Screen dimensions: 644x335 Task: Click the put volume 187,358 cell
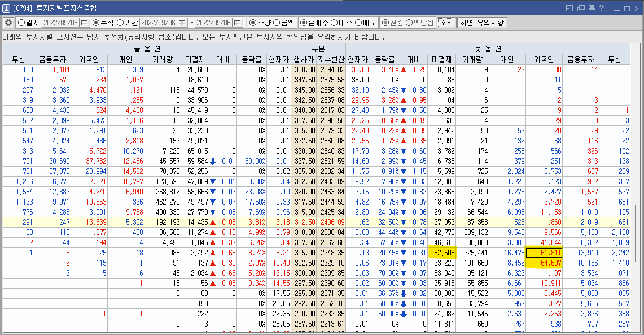click(473, 223)
